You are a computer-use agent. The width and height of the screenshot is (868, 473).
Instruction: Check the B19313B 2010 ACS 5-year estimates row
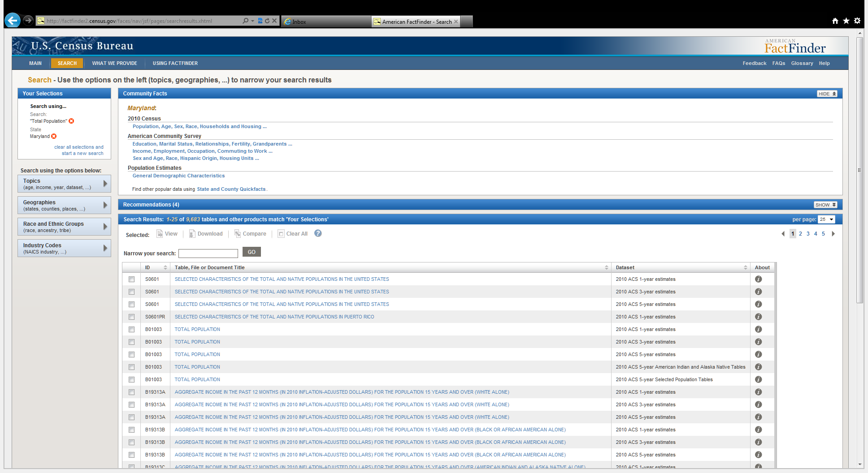(x=131, y=455)
